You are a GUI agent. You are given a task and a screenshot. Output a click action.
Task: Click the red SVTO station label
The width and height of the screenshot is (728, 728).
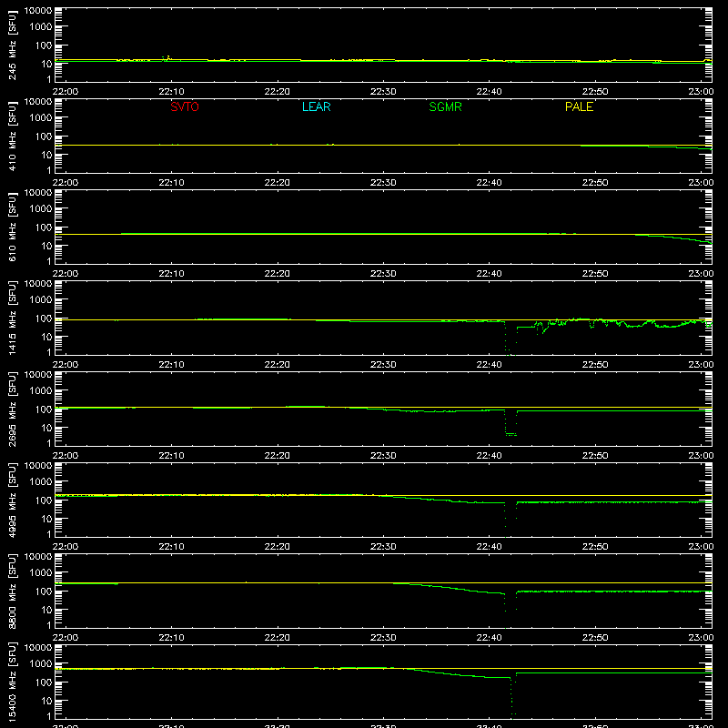185,106
